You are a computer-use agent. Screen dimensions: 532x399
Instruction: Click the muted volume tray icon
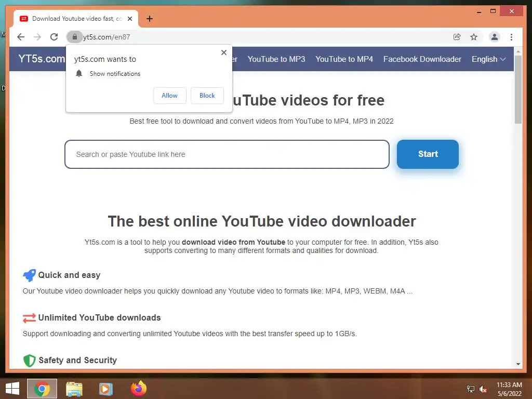483,389
